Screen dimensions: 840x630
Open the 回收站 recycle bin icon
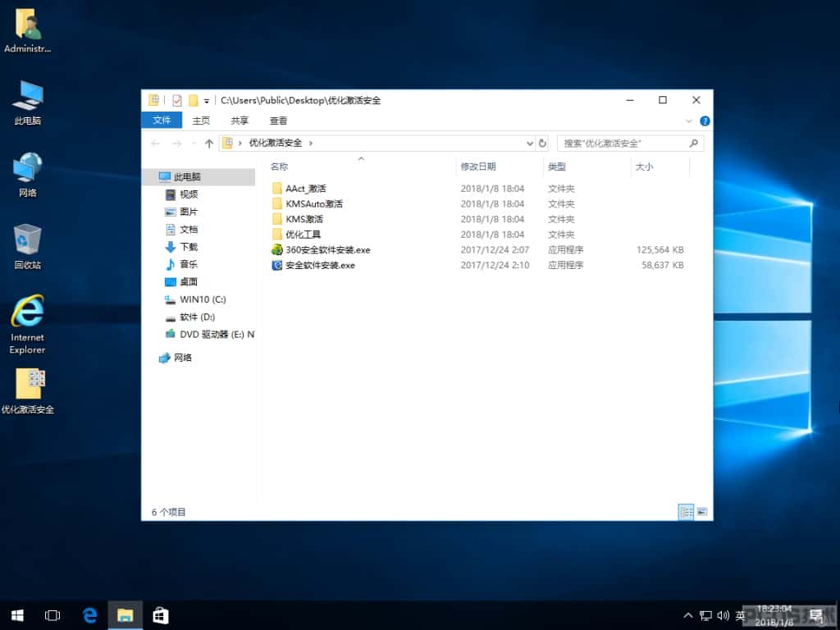click(27, 246)
